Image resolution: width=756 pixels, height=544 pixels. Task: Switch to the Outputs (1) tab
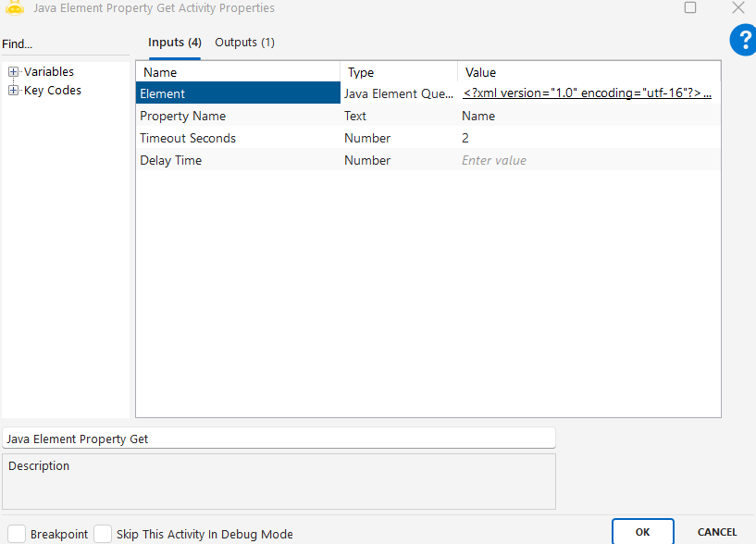(x=244, y=43)
